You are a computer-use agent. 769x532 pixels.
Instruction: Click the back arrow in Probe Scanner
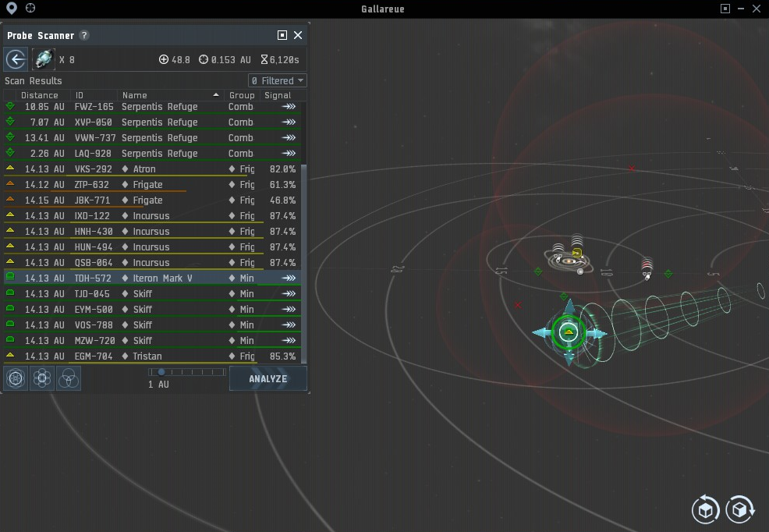(x=16, y=60)
